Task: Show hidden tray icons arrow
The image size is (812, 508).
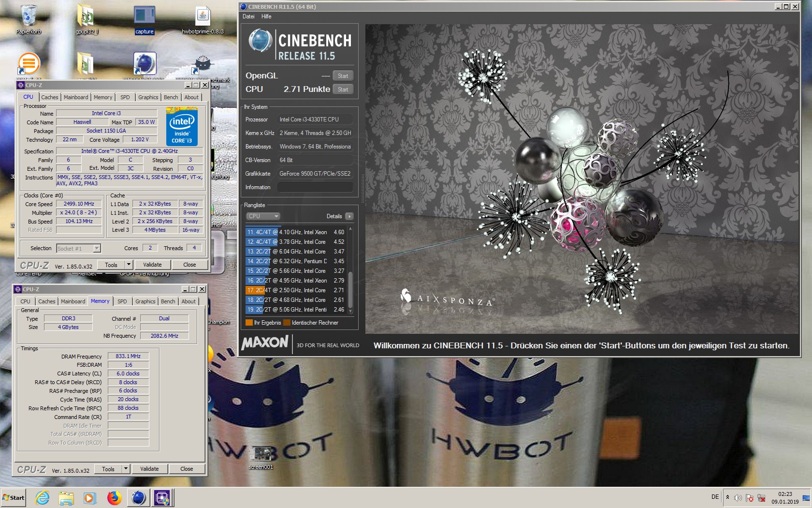Action: pyautogui.click(x=727, y=497)
